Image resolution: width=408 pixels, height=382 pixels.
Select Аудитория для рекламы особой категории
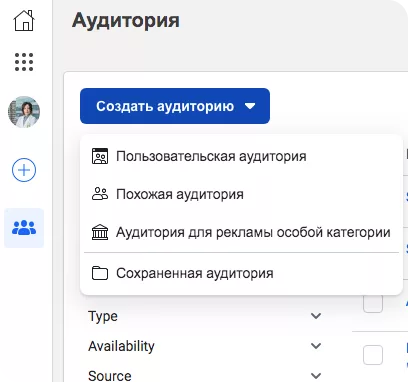point(241,232)
